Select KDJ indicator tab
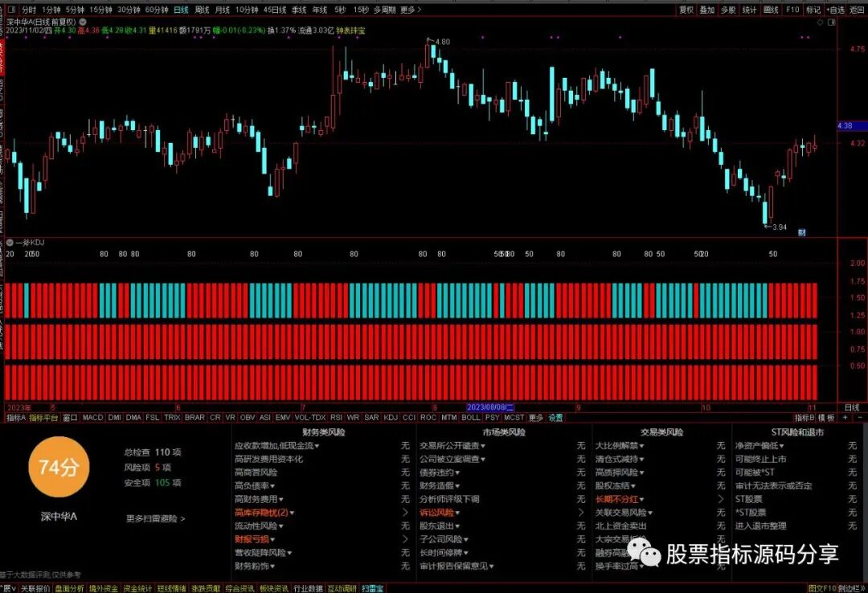This screenshot has width=868, height=593. 391,418
